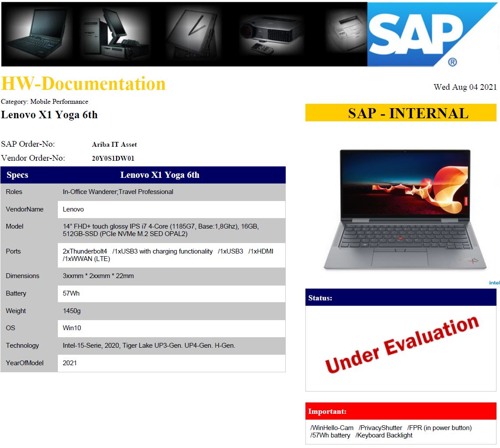Click the VendorName value Lenovo
Image resolution: width=500 pixels, height=448 pixels.
coord(73,209)
